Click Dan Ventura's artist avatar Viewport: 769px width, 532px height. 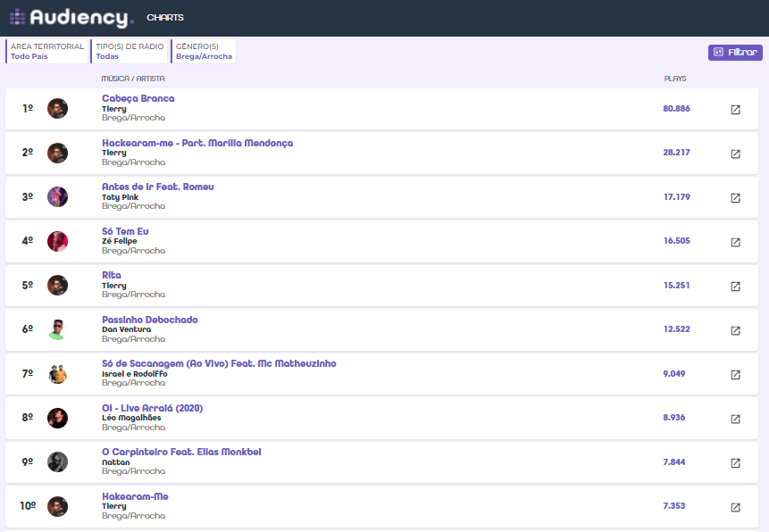click(57, 329)
